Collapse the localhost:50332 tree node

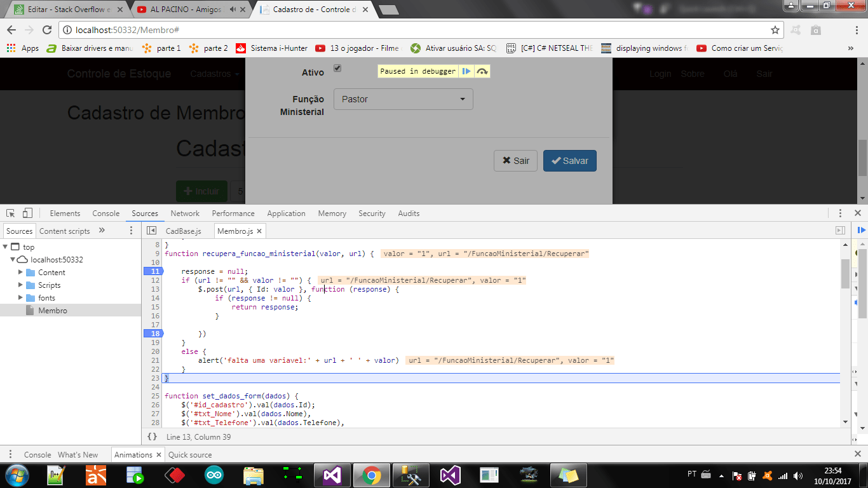pyautogui.click(x=13, y=259)
